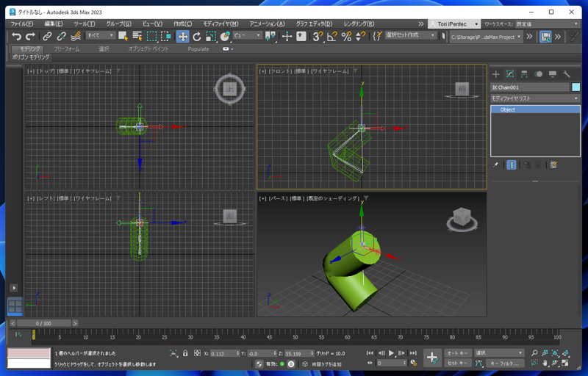Toggle the Pin Stack icon
Viewport: 588px width, 376px height.
click(495, 164)
